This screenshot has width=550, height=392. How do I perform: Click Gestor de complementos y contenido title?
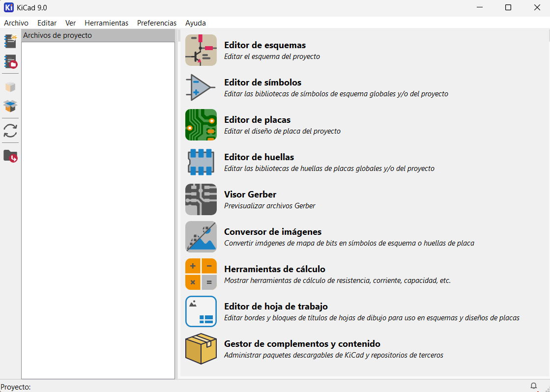point(302,343)
